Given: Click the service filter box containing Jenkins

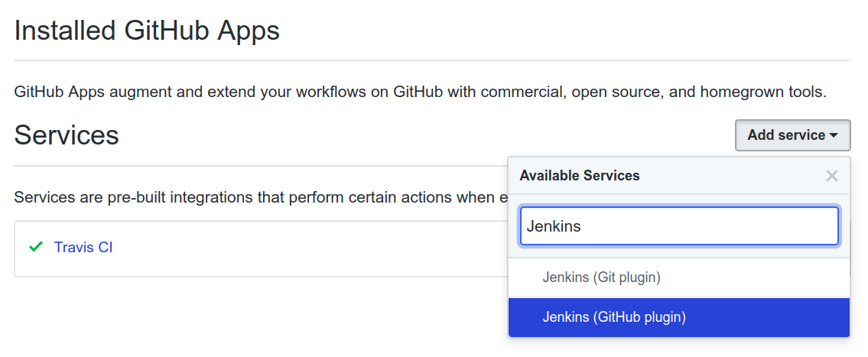Looking at the screenshot, I should (678, 226).
